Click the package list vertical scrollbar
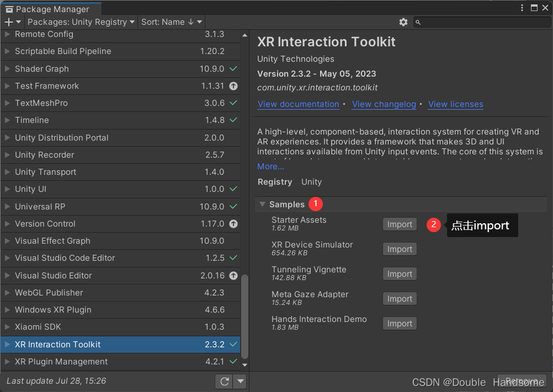 [245, 314]
